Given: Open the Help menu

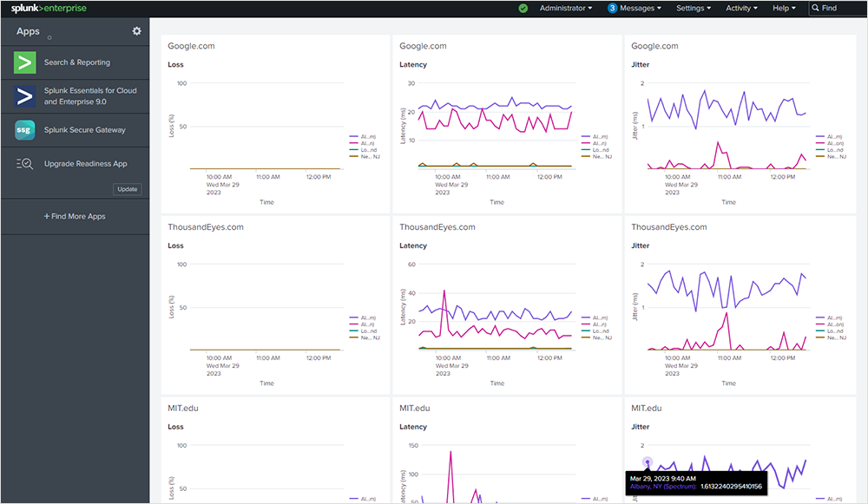Looking at the screenshot, I should coord(784,8).
